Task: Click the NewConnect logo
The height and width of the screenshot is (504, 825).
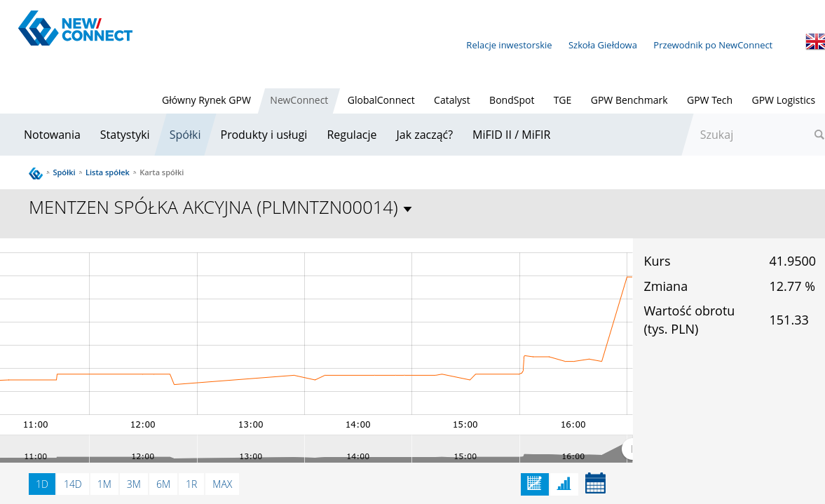Action: [x=75, y=29]
